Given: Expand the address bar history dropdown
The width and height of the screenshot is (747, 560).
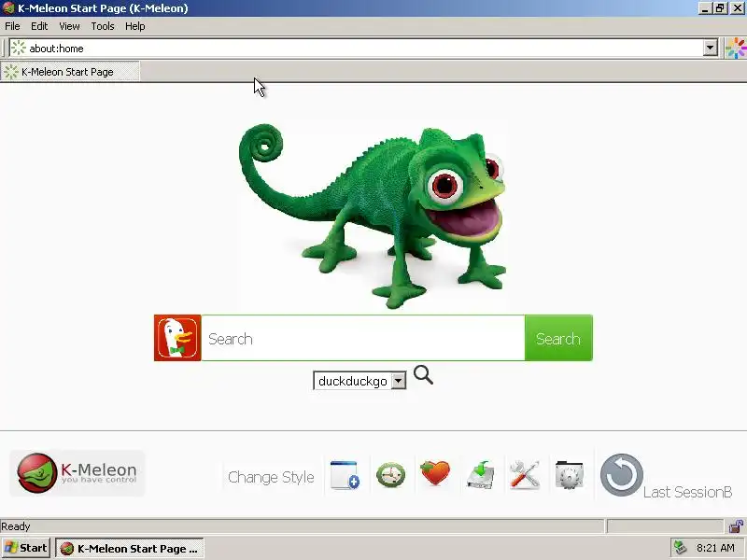Looking at the screenshot, I should (x=710, y=49).
